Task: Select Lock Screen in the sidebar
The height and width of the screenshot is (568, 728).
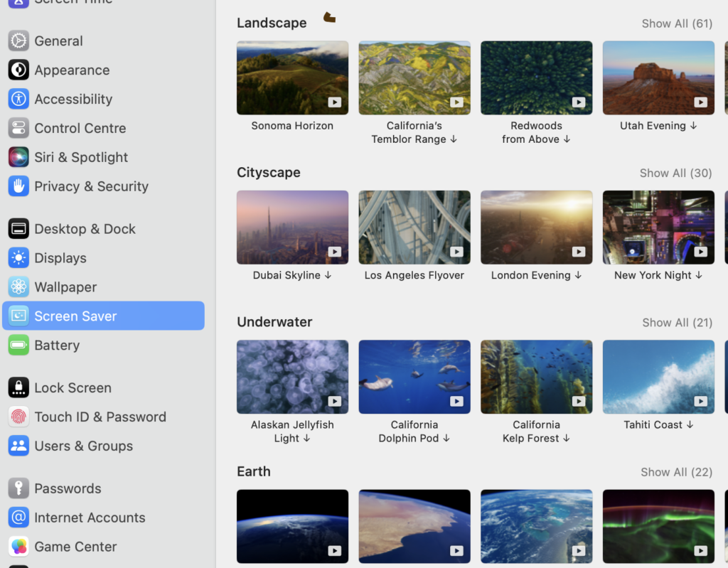Action: coord(71,387)
